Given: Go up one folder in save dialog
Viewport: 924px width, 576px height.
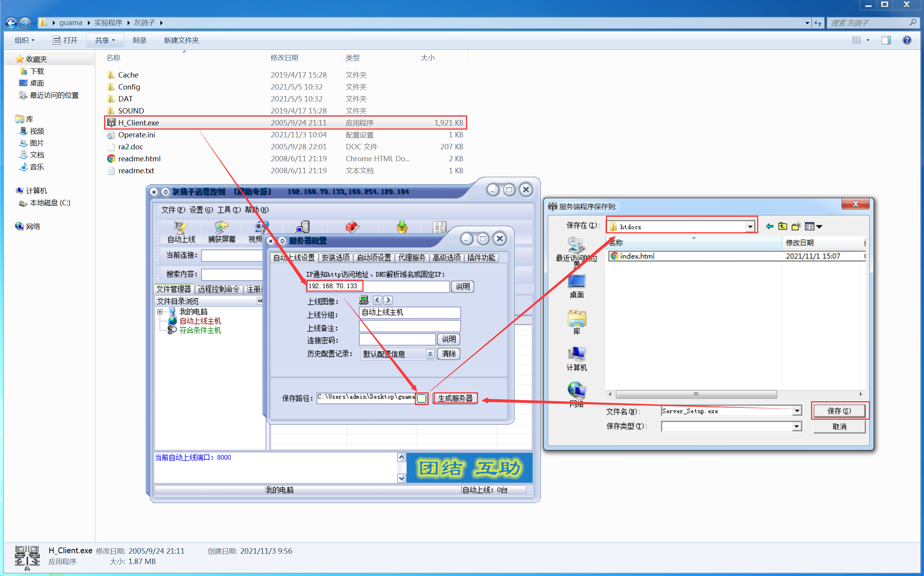Looking at the screenshot, I should (783, 226).
